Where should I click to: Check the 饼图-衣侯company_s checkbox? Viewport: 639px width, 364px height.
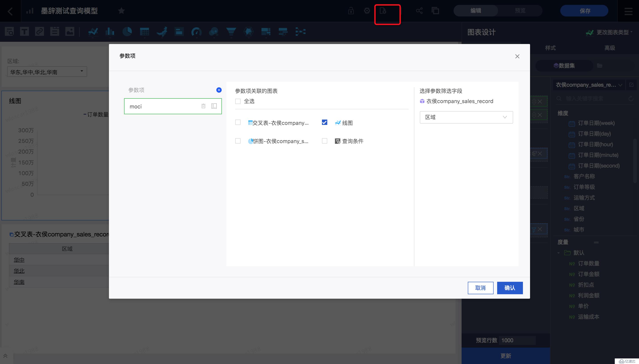click(x=238, y=141)
